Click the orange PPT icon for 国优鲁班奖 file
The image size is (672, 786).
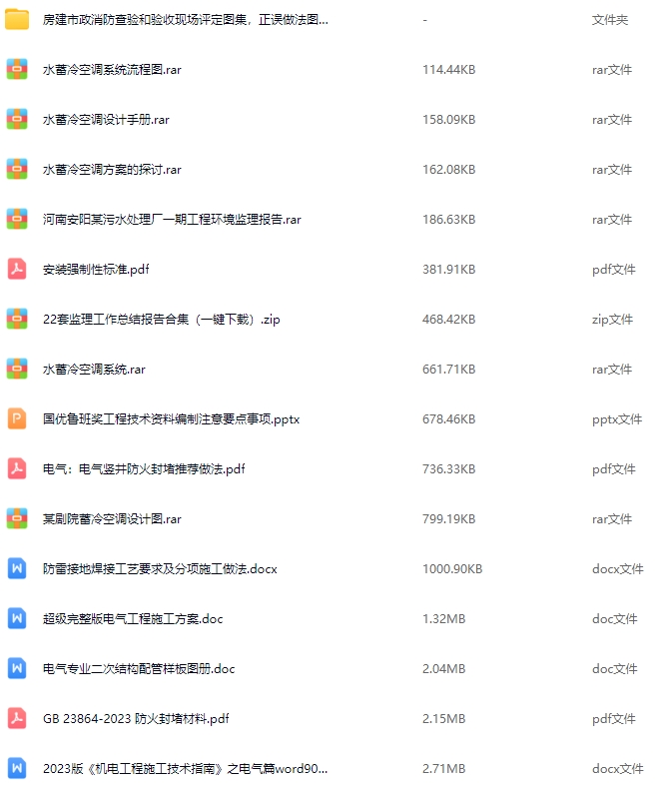17,418
